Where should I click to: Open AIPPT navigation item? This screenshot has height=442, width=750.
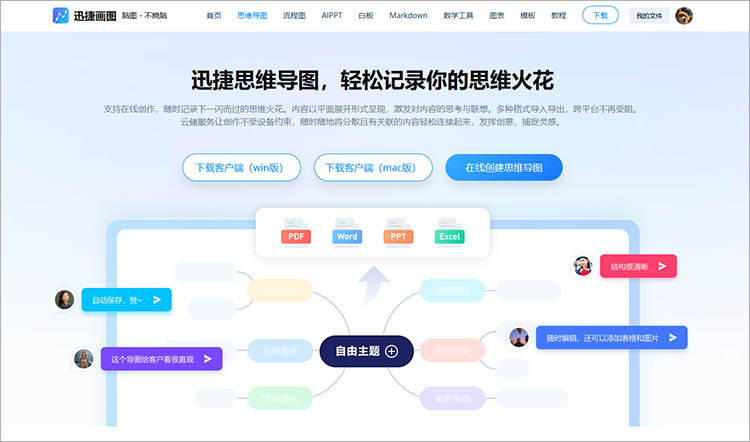point(332,15)
